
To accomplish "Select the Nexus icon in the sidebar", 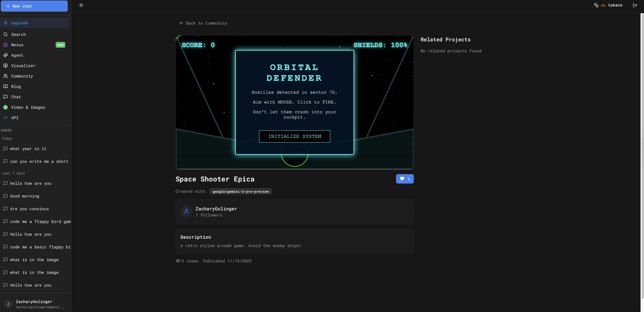I will 5,45.
